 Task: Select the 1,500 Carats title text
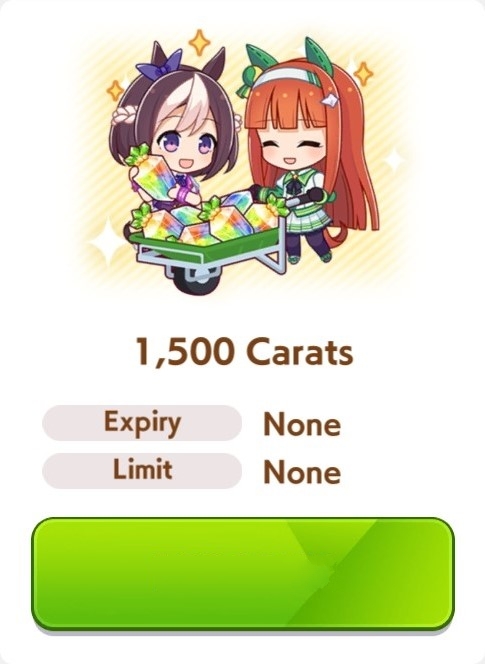click(x=244, y=351)
